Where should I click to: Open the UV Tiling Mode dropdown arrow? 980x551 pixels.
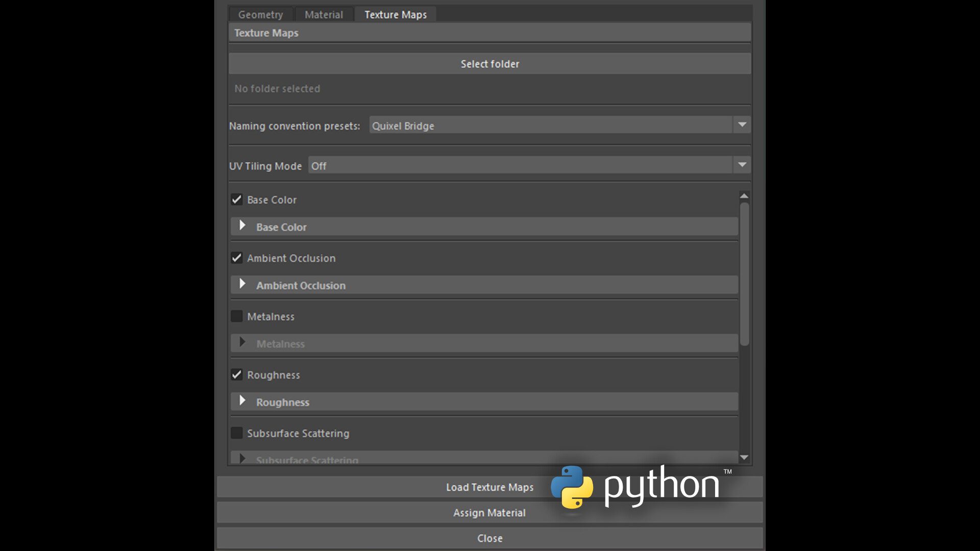coord(742,165)
